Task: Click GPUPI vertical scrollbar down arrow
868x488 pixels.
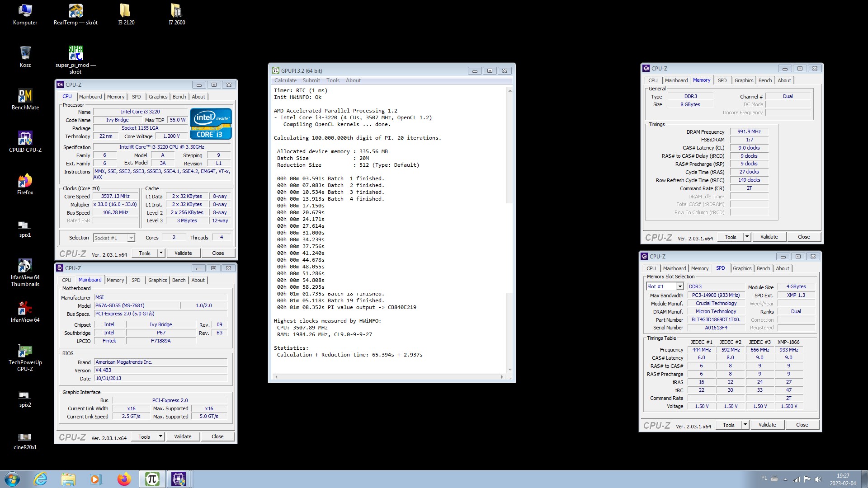Action: 510,370
